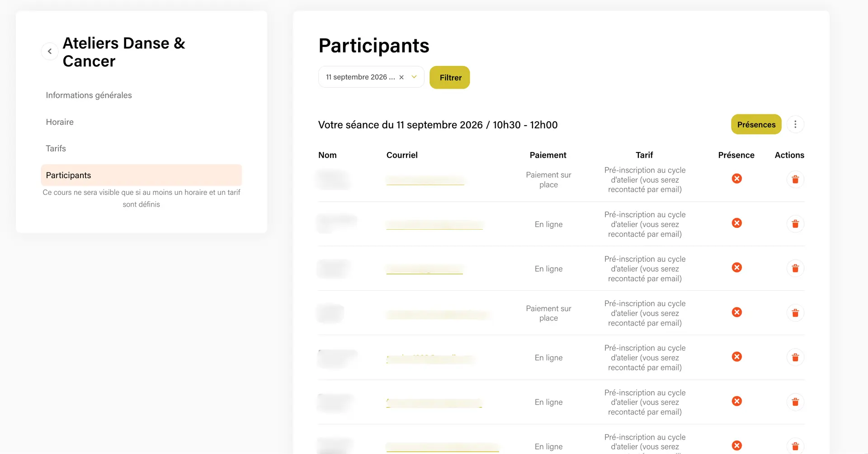Click the trash icon in the second participant row

coord(795,224)
